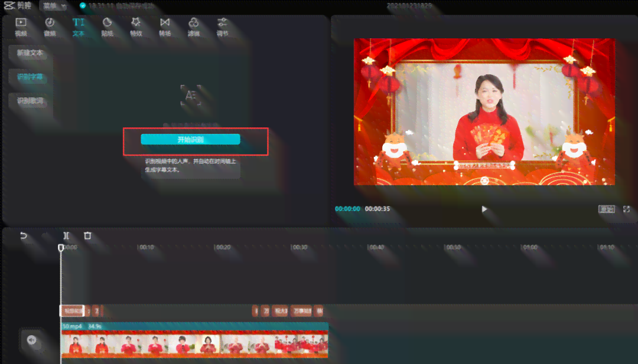This screenshot has width=638, height=364.
Task: Click the preview video frame
Action: 484,112
